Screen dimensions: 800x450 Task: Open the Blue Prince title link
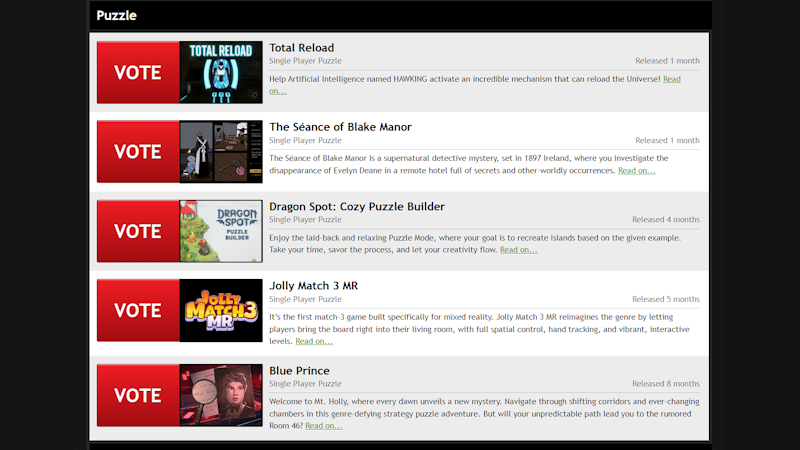coord(299,370)
